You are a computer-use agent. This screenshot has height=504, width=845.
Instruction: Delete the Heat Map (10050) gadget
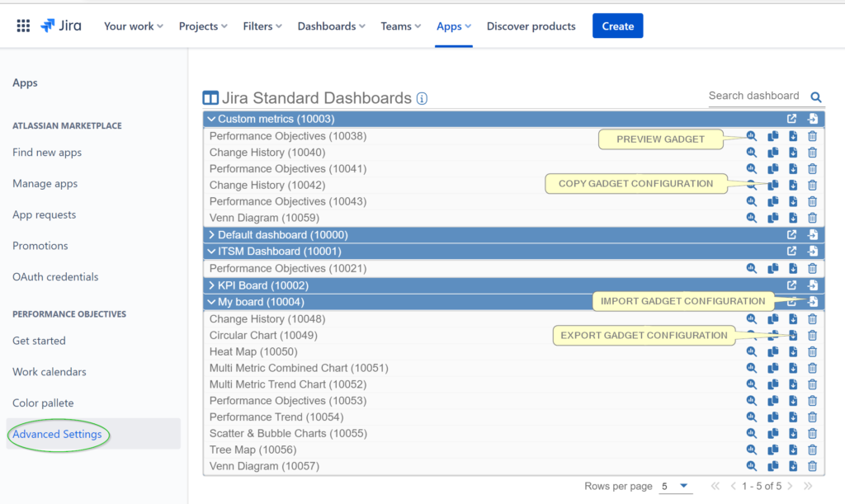point(812,352)
